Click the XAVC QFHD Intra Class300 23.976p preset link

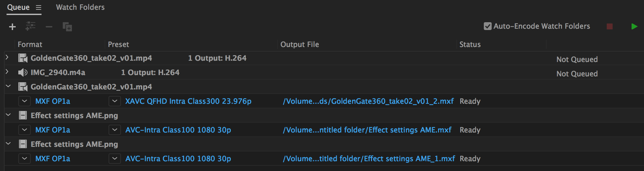pos(188,101)
